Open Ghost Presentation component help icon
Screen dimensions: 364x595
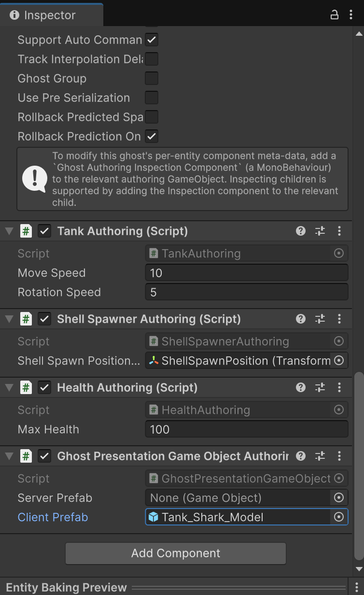(301, 456)
